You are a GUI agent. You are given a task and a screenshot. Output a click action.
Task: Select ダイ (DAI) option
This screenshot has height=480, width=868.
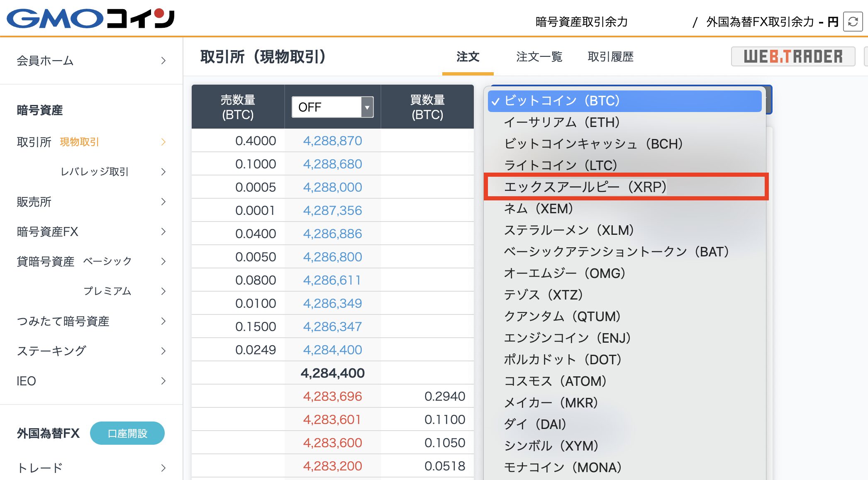625,424
